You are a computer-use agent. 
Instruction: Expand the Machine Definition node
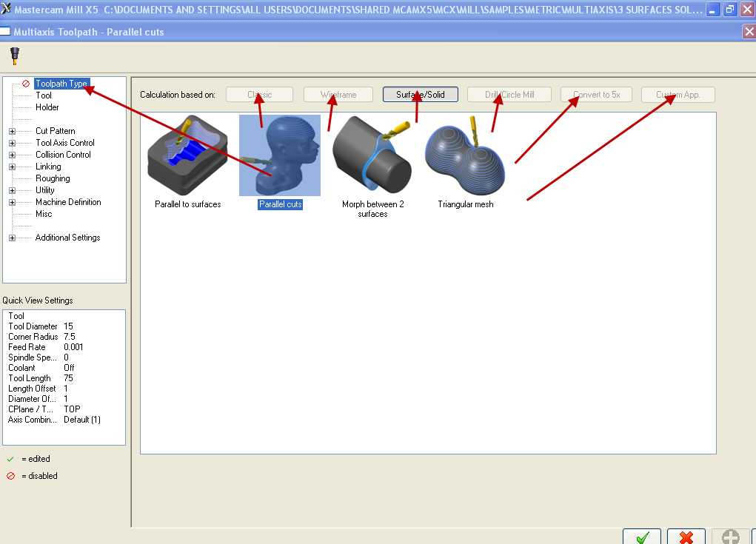tap(12, 202)
